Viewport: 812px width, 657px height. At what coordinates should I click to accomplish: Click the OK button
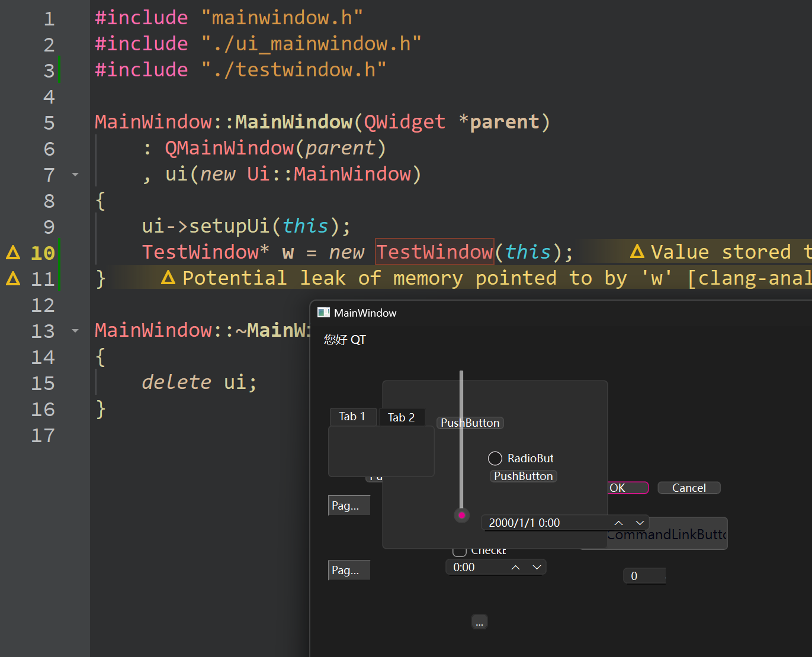pos(628,488)
